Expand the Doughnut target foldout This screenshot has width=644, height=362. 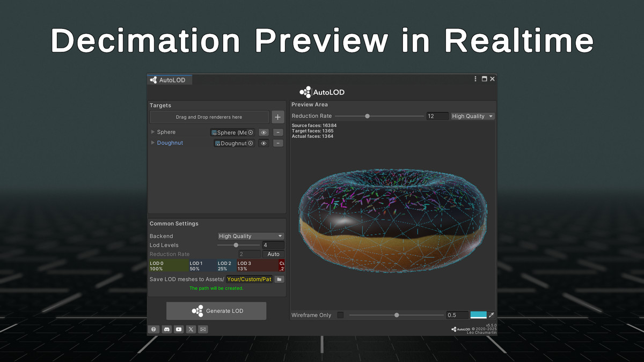coord(153,143)
